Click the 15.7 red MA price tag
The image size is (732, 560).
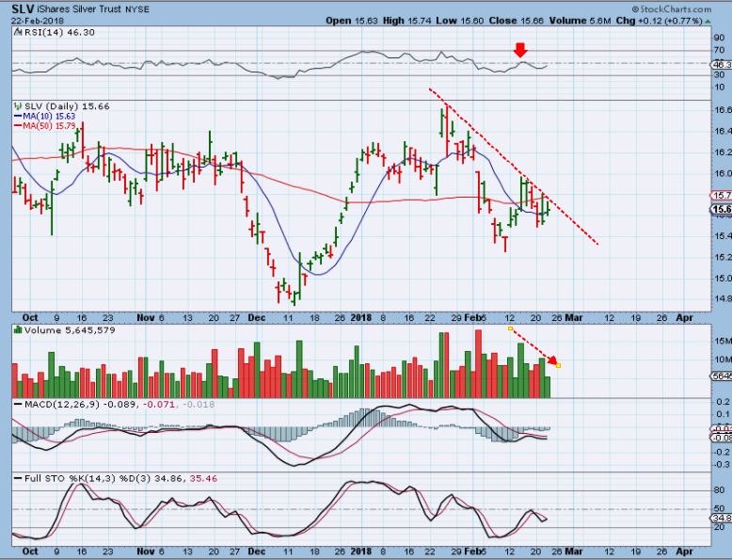pos(722,195)
